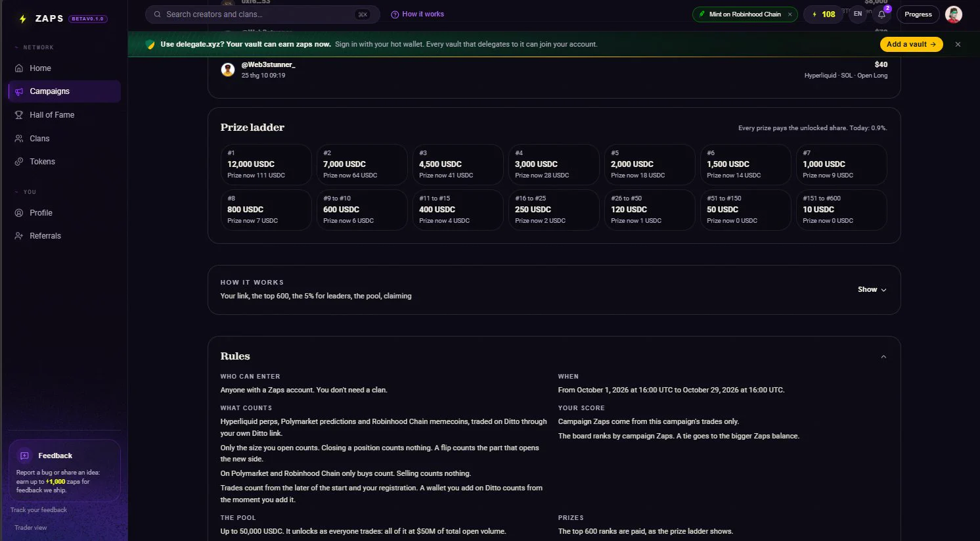Expand the How It Works section with Show
The height and width of the screenshot is (541, 980).
[872, 289]
